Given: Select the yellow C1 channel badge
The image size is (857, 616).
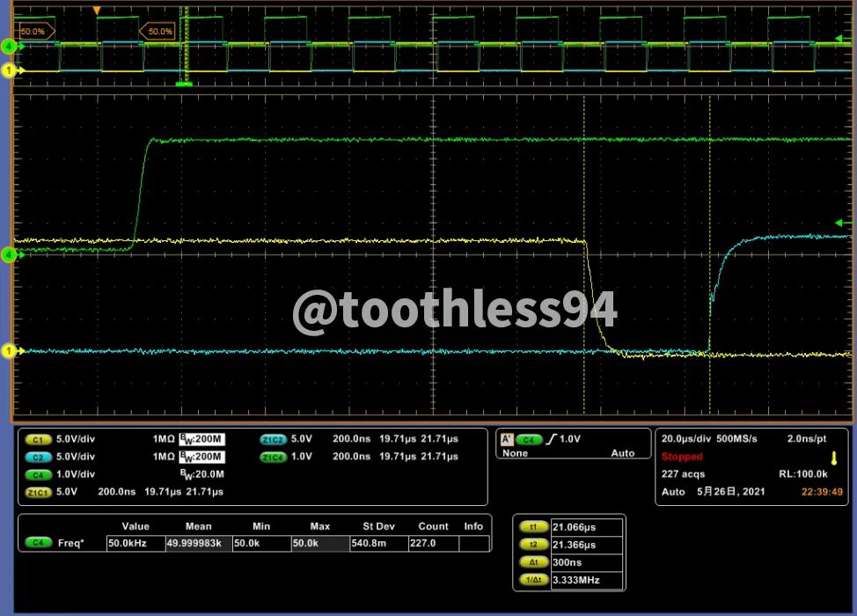Looking at the screenshot, I should click(x=38, y=439).
